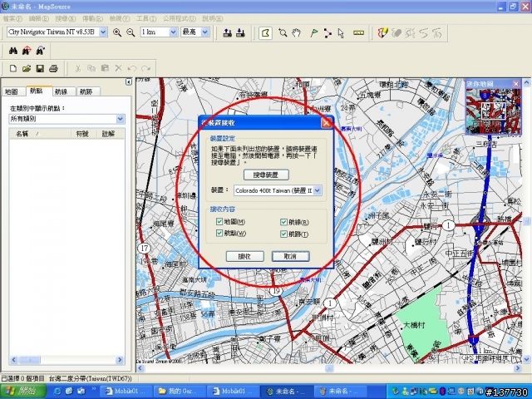Close the receive from device dialog
532x399 pixels.
(x=326, y=123)
